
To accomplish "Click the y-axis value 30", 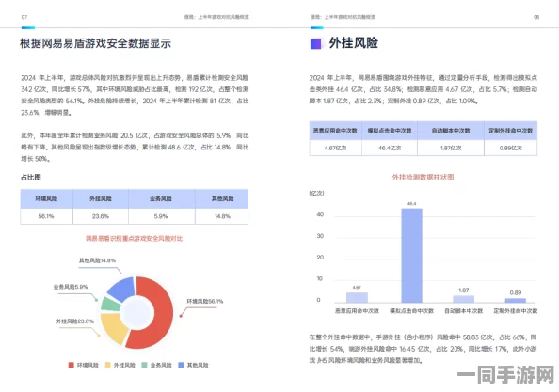I will [320, 236].
